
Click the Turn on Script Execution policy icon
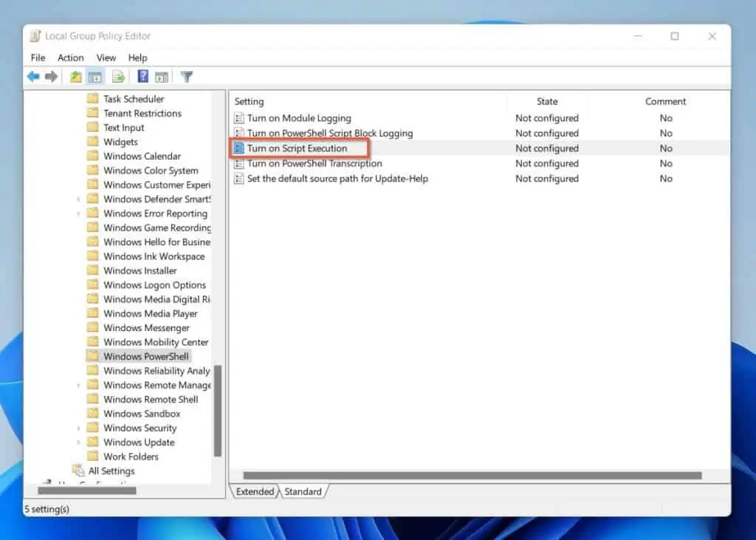tap(238, 148)
